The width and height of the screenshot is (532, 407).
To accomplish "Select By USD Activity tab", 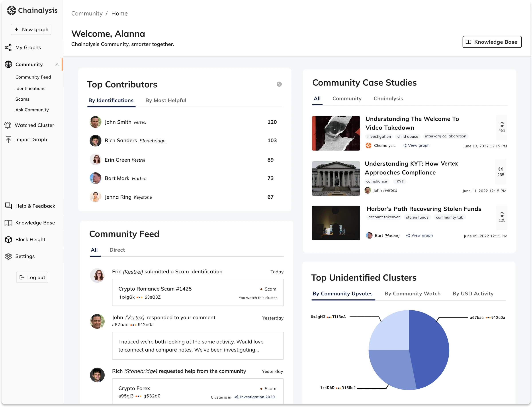I will 473,294.
